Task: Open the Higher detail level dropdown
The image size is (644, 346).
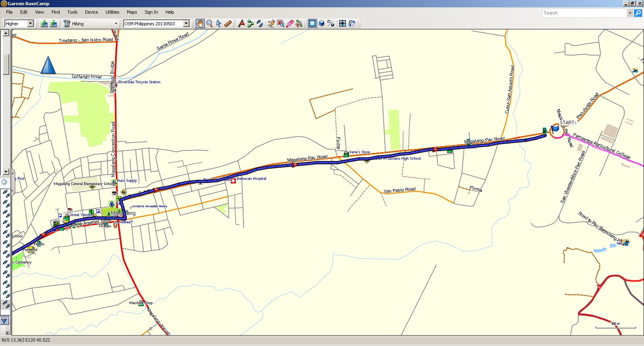Action: tap(30, 24)
